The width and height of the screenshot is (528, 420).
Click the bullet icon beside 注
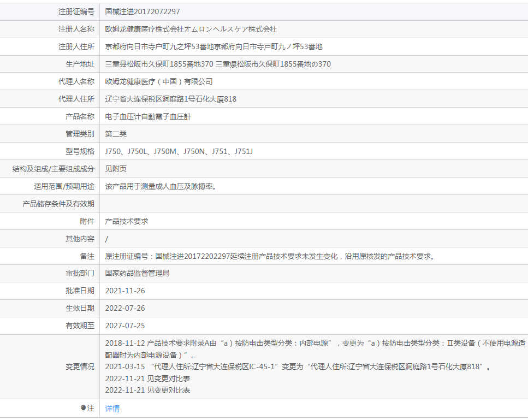click(x=83, y=408)
